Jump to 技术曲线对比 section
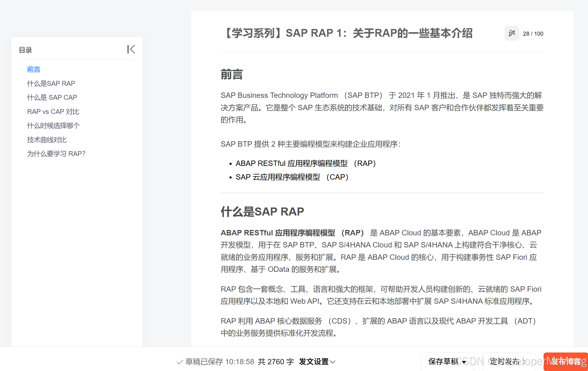 tap(47, 140)
